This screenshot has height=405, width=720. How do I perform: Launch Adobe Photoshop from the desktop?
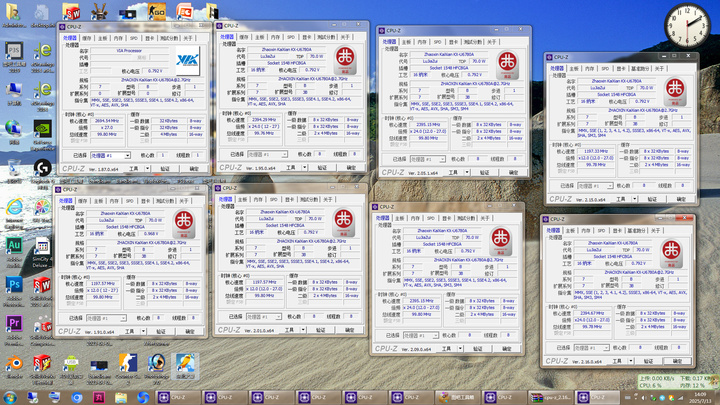point(14,285)
